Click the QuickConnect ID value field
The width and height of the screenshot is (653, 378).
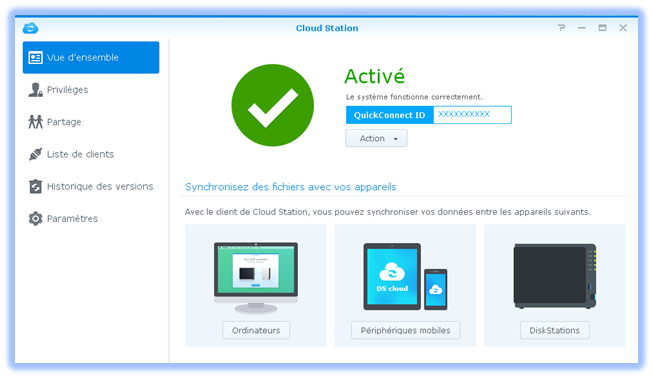472,115
